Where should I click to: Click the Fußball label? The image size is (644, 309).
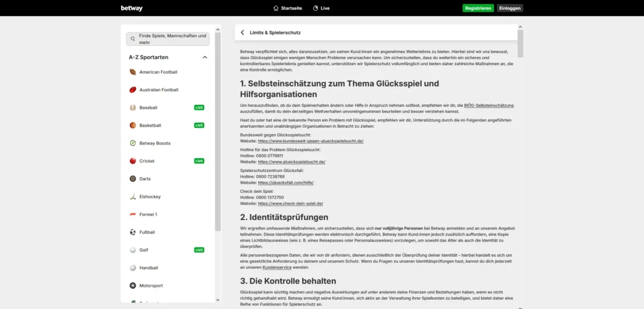(x=147, y=232)
